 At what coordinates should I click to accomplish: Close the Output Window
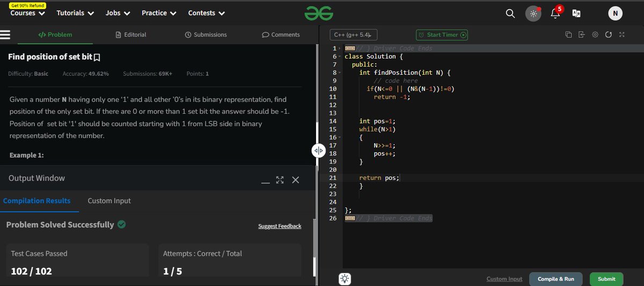(295, 180)
